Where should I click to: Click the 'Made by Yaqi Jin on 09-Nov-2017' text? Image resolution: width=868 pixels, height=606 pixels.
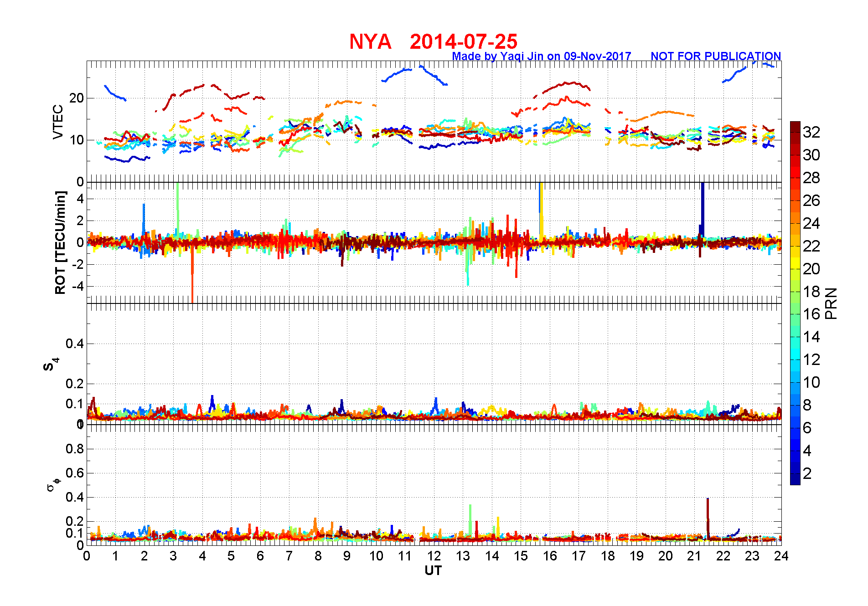542,56
